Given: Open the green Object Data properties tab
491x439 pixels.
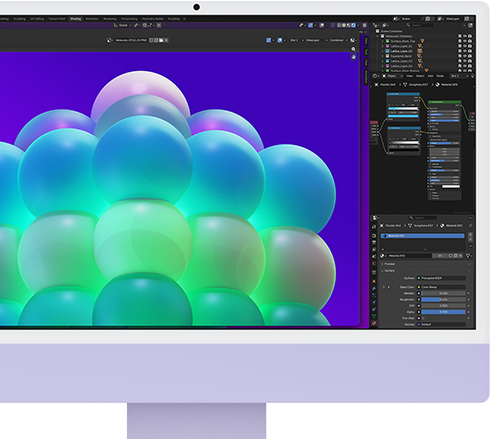Looking at the screenshot, I should (x=374, y=316).
